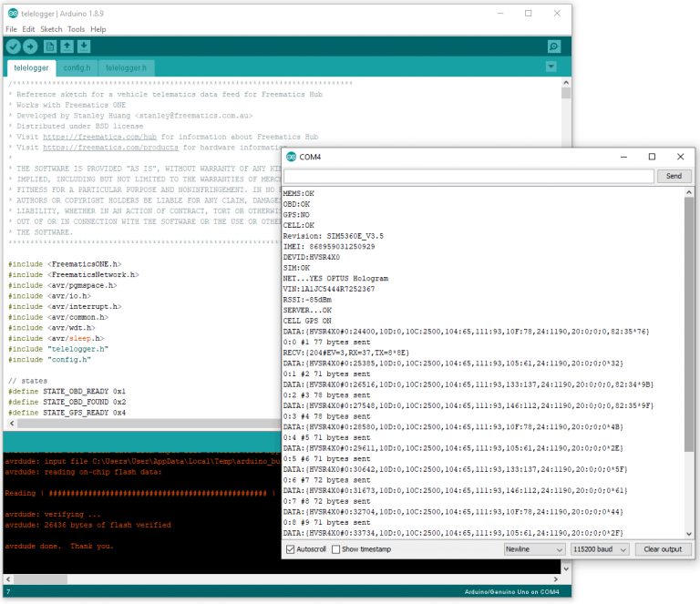Open Serial Monitor with the magnifier icon
Viewport: 700px width, 604px height.
[x=553, y=46]
